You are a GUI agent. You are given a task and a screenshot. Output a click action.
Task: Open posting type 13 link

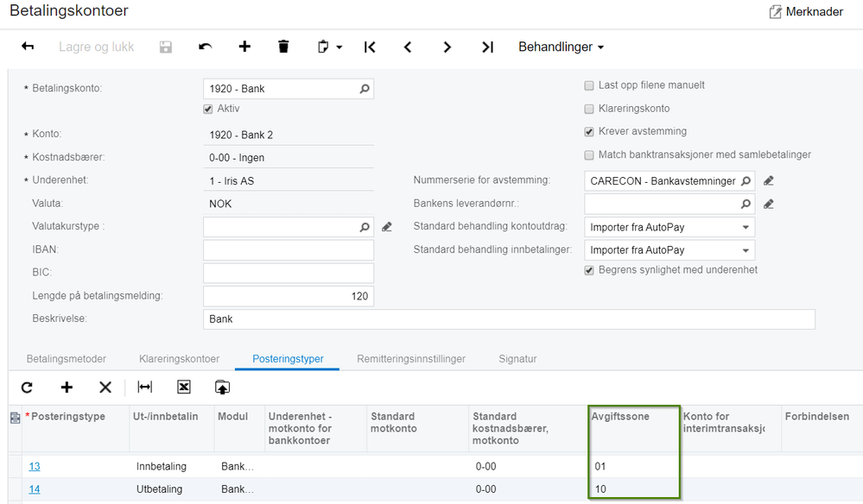35,466
